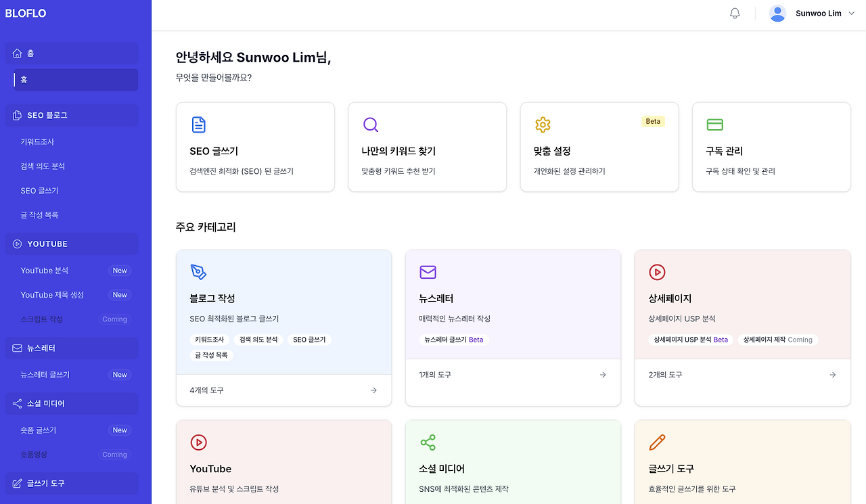Select the 뉴스레터 envelope icon
This screenshot has height=504, width=866.
[x=428, y=273]
